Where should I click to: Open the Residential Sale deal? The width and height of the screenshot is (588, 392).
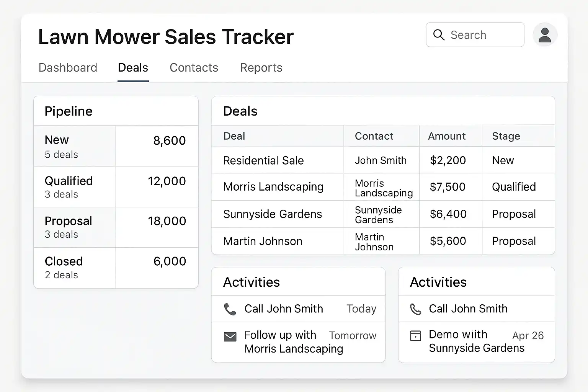(x=263, y=160)
